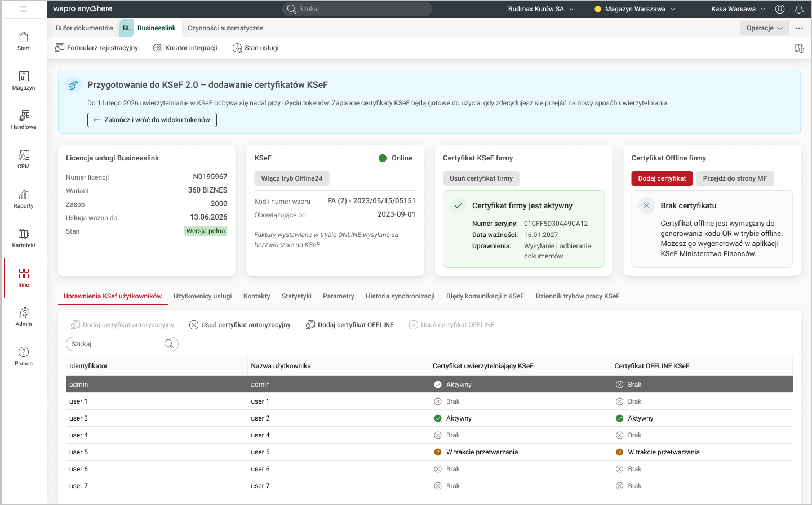Switch to the Użytkownicy usługi tab
Image resolution: width=812 pixels, height=505 pixels.
point(202,296)
